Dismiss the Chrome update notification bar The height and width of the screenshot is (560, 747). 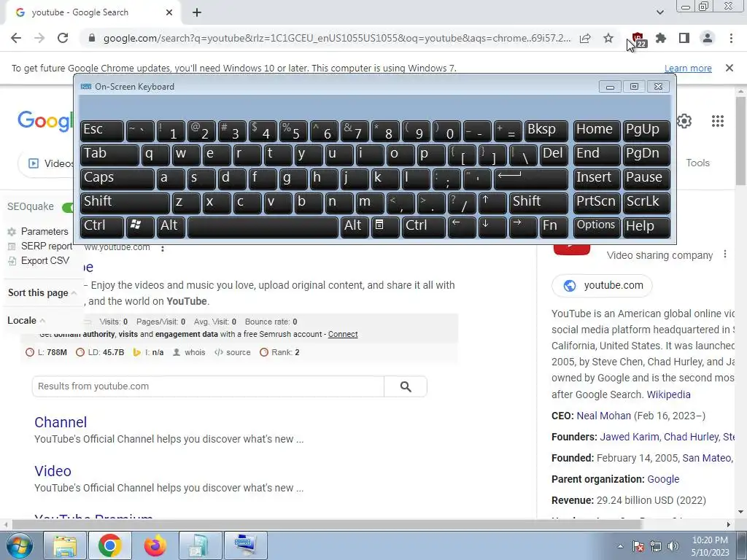[729, 68]
